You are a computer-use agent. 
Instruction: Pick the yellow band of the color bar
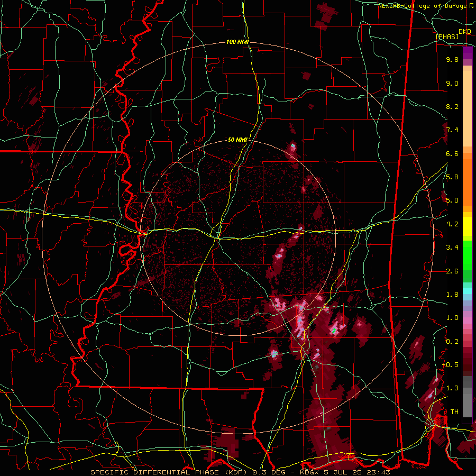tap(467, 226)
